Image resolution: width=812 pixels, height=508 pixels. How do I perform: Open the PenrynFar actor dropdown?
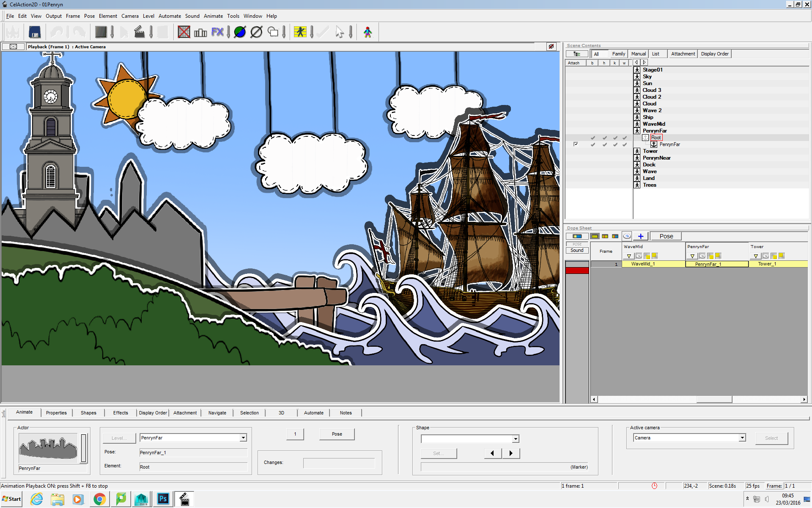(243, 438)
